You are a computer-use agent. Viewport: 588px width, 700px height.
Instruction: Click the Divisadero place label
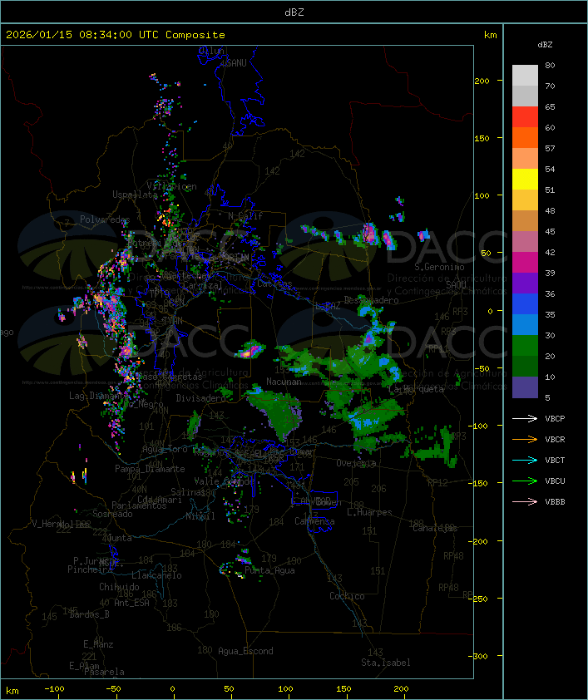pos(201,397)
